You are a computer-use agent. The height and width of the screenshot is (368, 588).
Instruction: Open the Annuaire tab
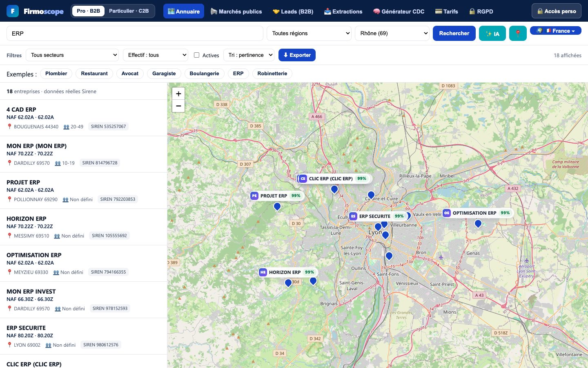coord(184,11)
